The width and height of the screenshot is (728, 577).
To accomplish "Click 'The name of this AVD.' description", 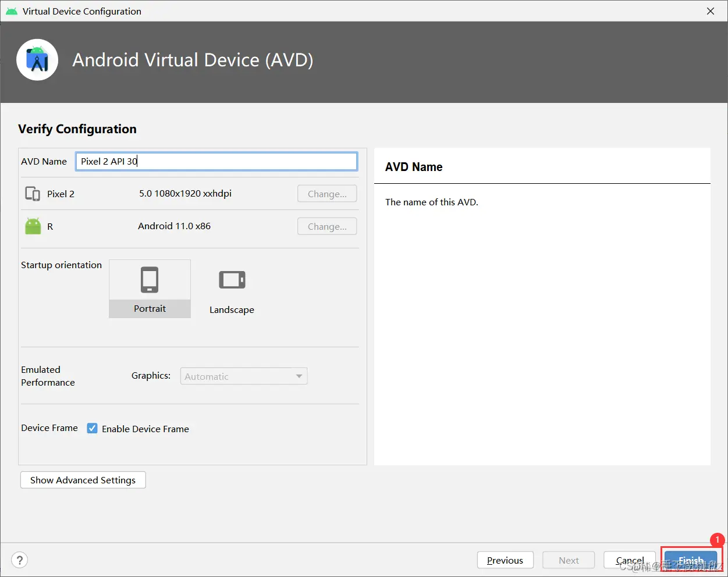I will (x=431, y=202).
